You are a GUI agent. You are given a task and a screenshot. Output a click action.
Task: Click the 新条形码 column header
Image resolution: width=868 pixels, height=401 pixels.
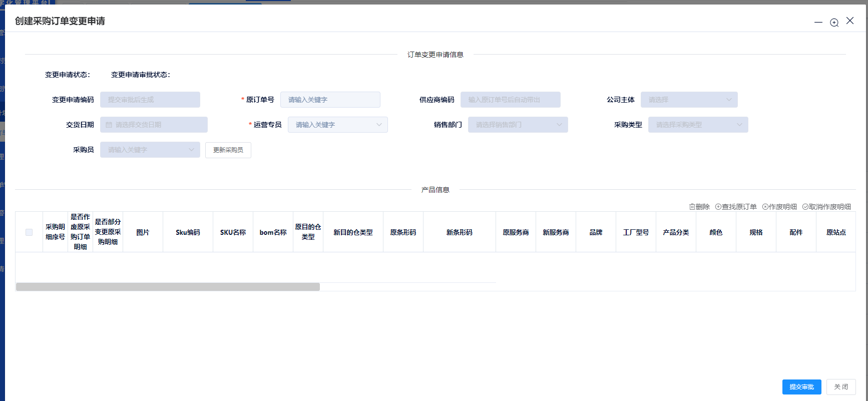coord(460,232)
